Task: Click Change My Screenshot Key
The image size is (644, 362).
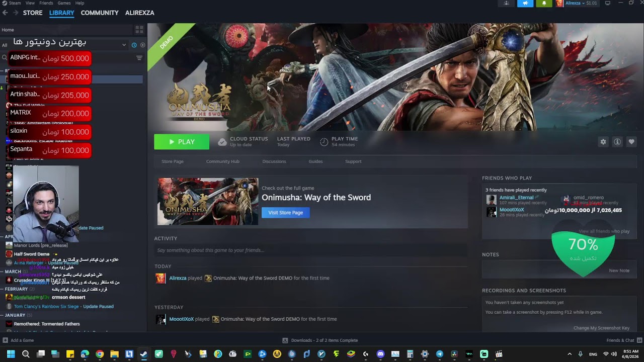Action: 602,328
